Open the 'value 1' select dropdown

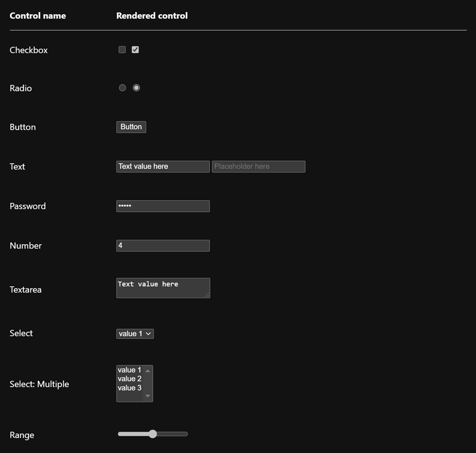point(131,333)
